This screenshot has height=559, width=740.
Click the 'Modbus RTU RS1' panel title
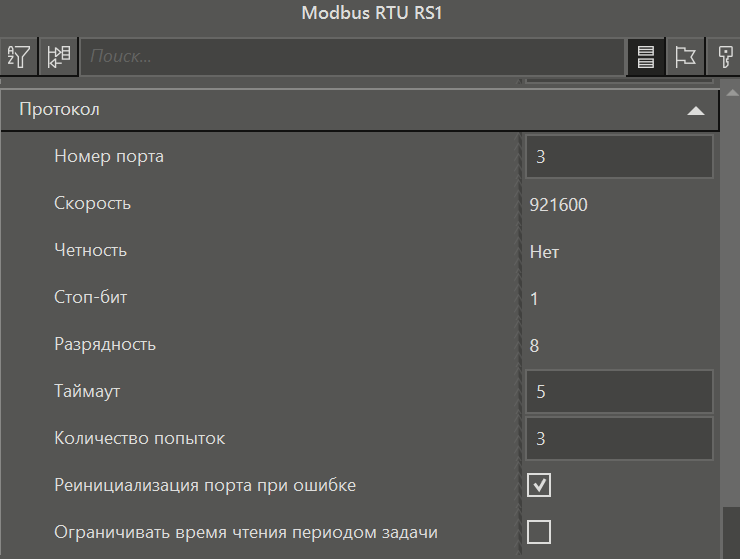pyautogui.click(x=372, y=13)
